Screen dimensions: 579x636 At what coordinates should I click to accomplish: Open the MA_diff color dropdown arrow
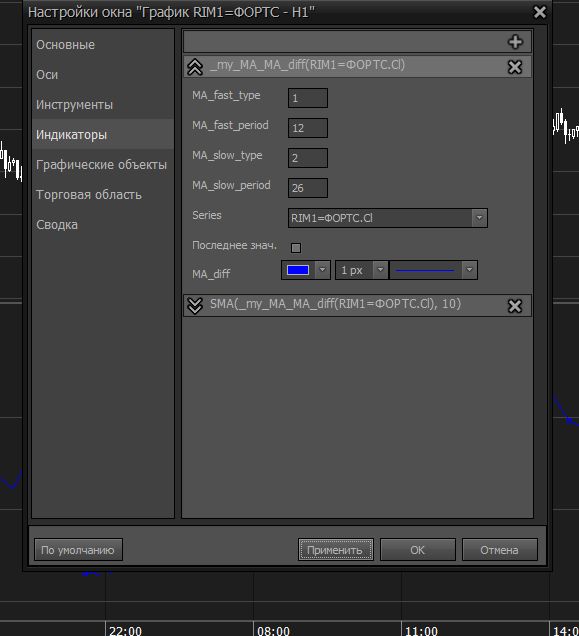[322, 270]
